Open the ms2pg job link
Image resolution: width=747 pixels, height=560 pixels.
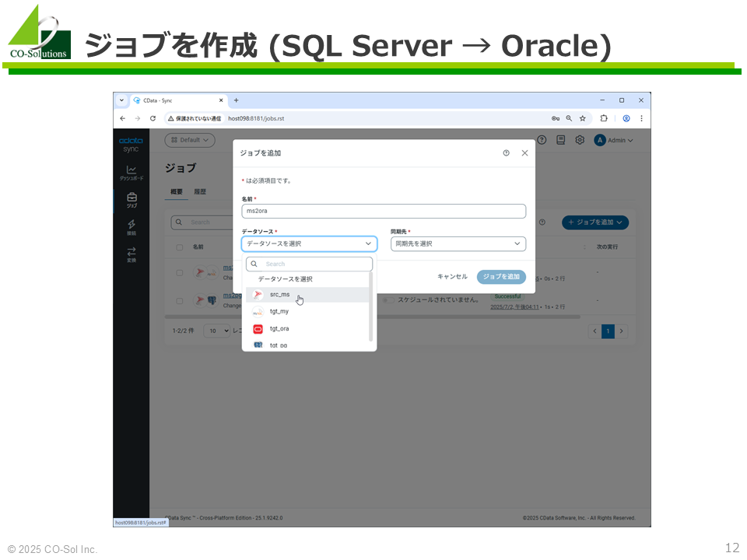[x=232, y=296]
